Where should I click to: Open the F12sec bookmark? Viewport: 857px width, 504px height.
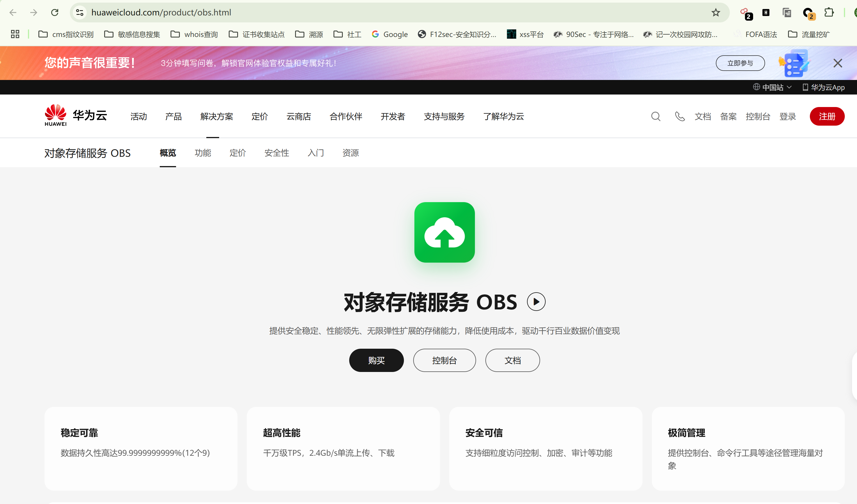(457, 34)
